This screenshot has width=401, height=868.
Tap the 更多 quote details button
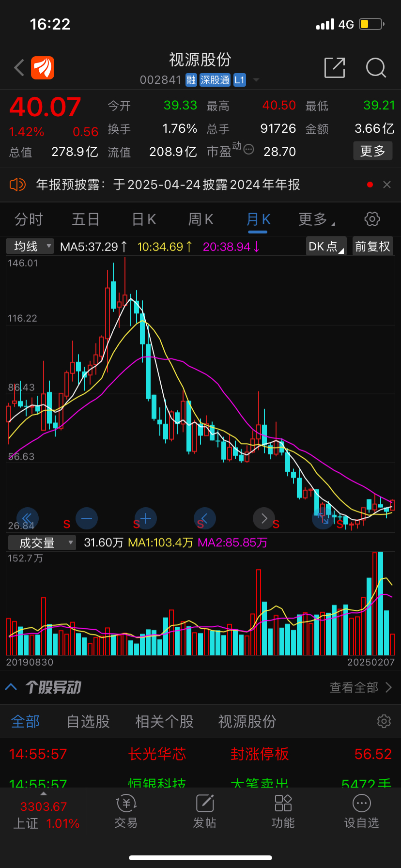point(372,151)
